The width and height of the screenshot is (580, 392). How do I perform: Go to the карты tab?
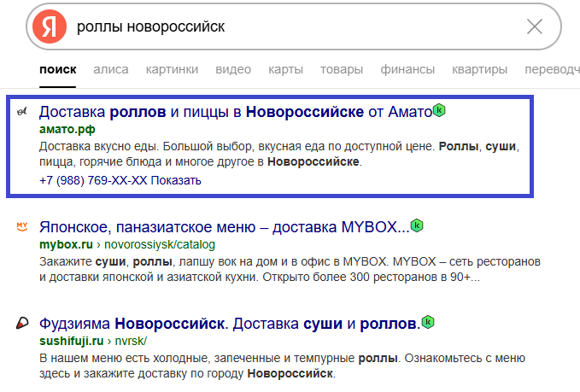[x=286, y=69]
